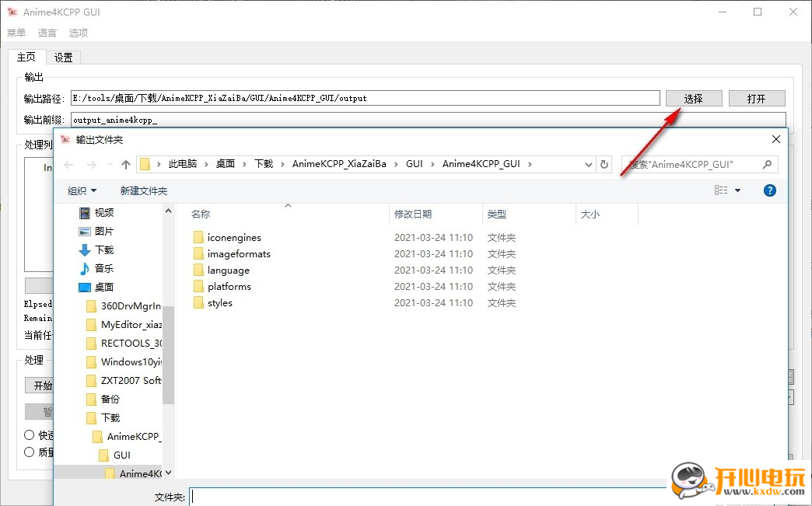Open Windows10yi folder in tree
Screen dimensions: 812x506
click(124, 361)
